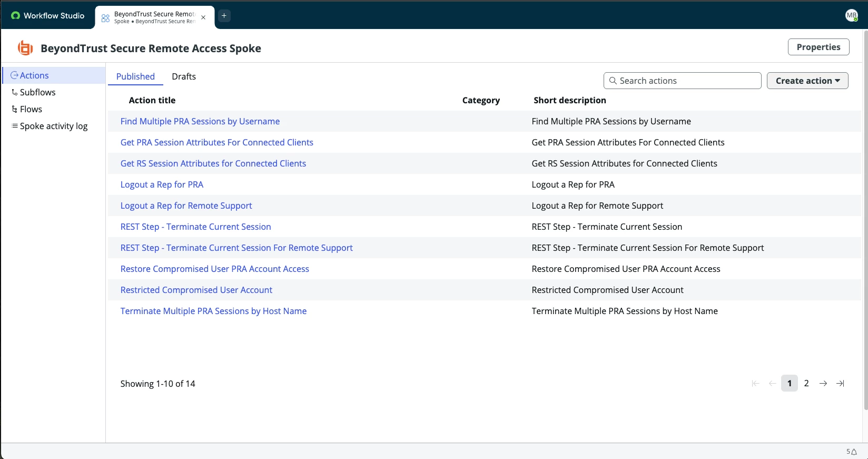The image size is (868, 459).
Task: Click the BeyondTrust spoke logo icon
Action: (25, 48)
